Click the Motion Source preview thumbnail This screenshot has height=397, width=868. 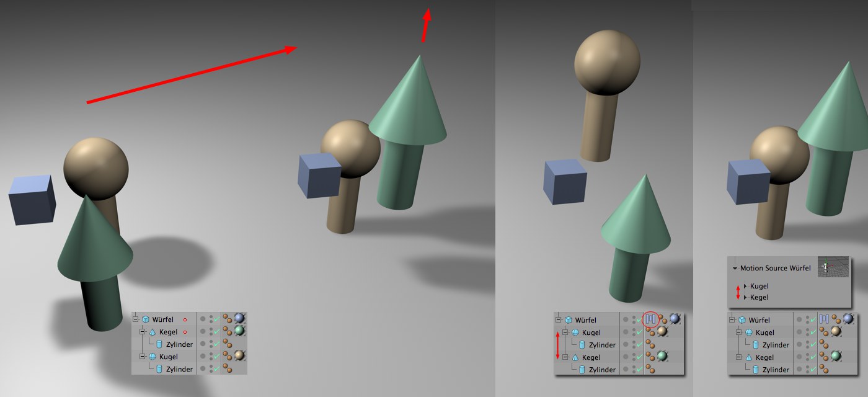(833, 267)
